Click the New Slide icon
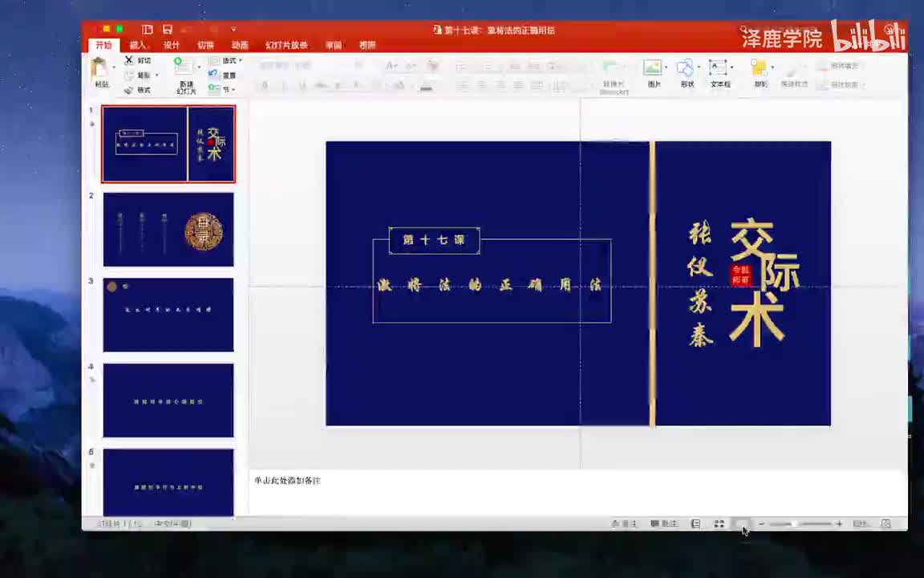Image resolution: width=924 pixels, height=578 pixels. pyautogui.click(x=184, y=66)
